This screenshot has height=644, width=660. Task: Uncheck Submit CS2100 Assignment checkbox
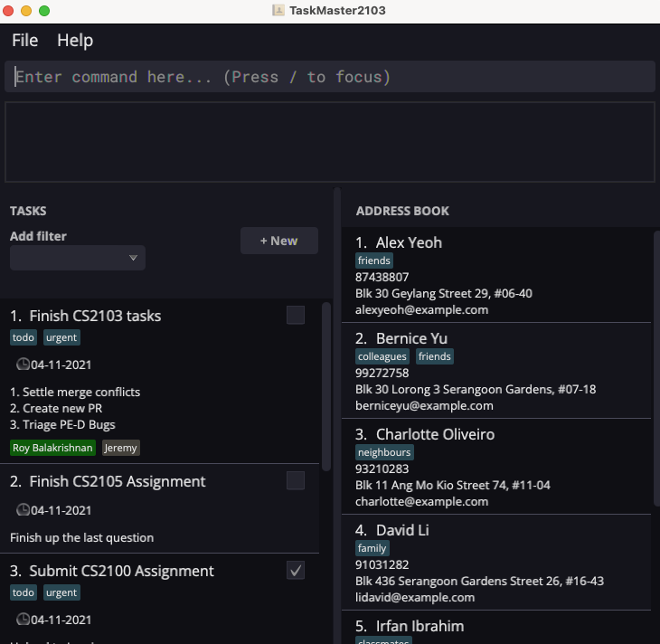[296, 571]
